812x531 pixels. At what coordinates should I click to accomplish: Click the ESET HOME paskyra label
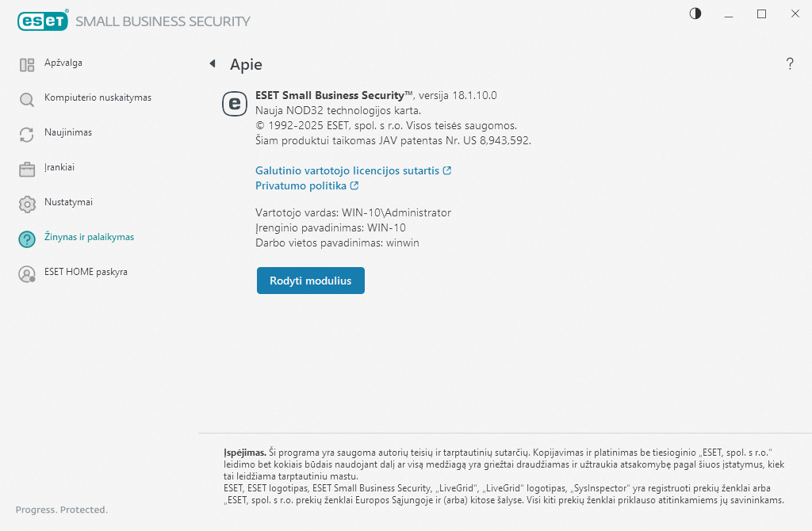click(x=86, y=272)
